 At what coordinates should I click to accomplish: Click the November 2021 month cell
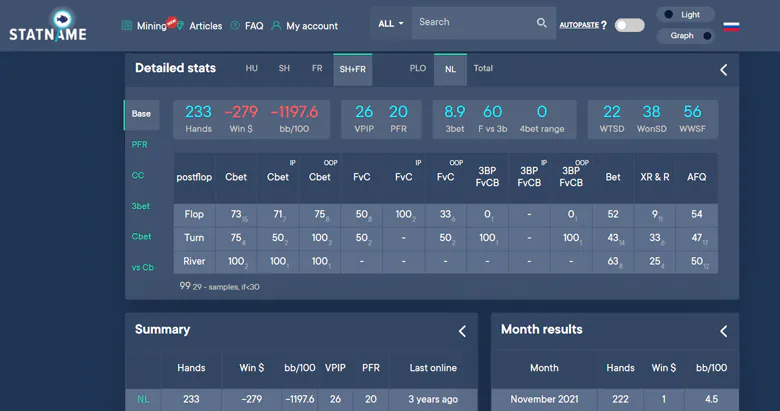click(544, 400)
